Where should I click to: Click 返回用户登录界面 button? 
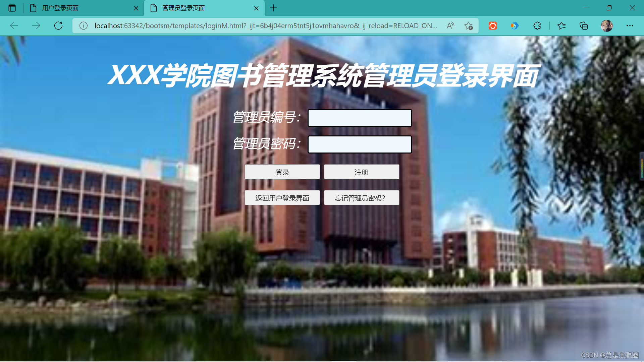coord(282,198)
